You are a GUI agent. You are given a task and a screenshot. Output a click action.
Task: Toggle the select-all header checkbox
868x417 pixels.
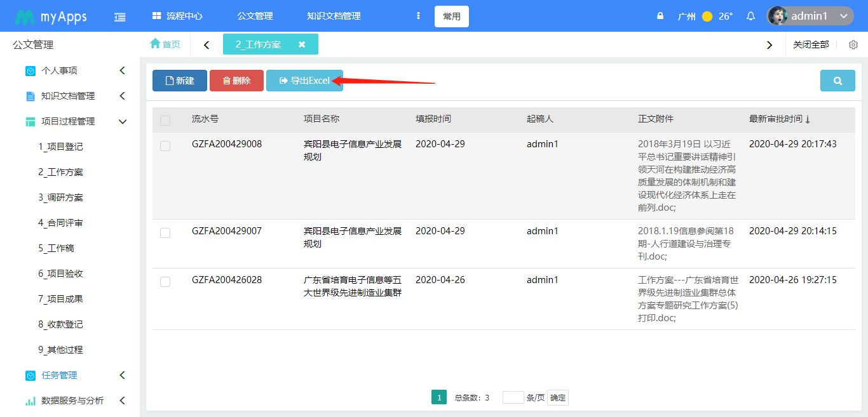(x=165, y=121)
